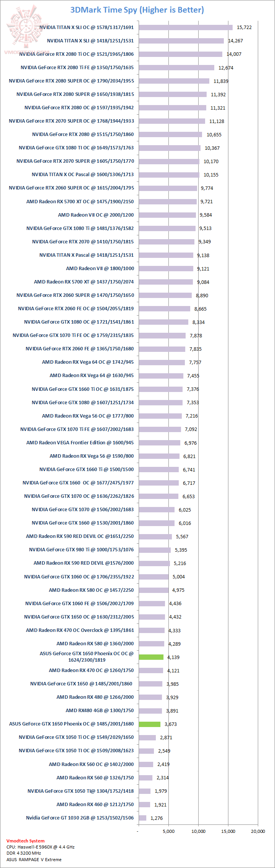This screenshot has width=275, height=868.
Task: Click the RX Vega 64 OC bar
Action: (162, 362)
